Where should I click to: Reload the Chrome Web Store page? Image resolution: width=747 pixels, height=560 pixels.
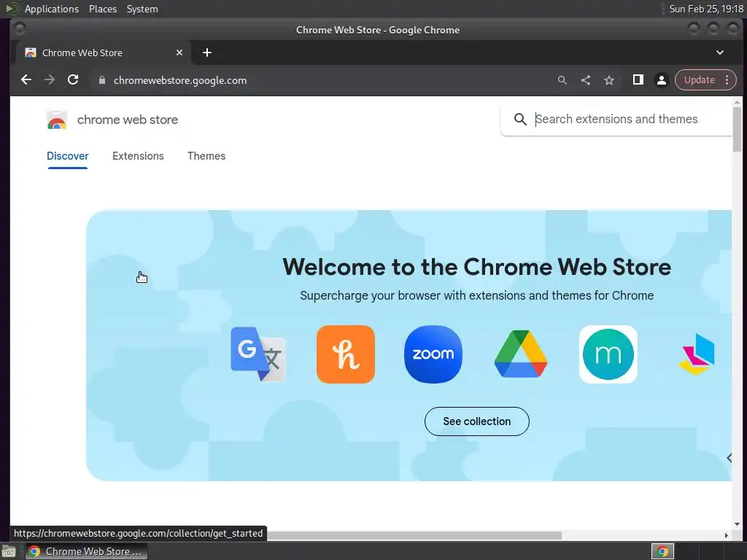(x=73, y=80)
